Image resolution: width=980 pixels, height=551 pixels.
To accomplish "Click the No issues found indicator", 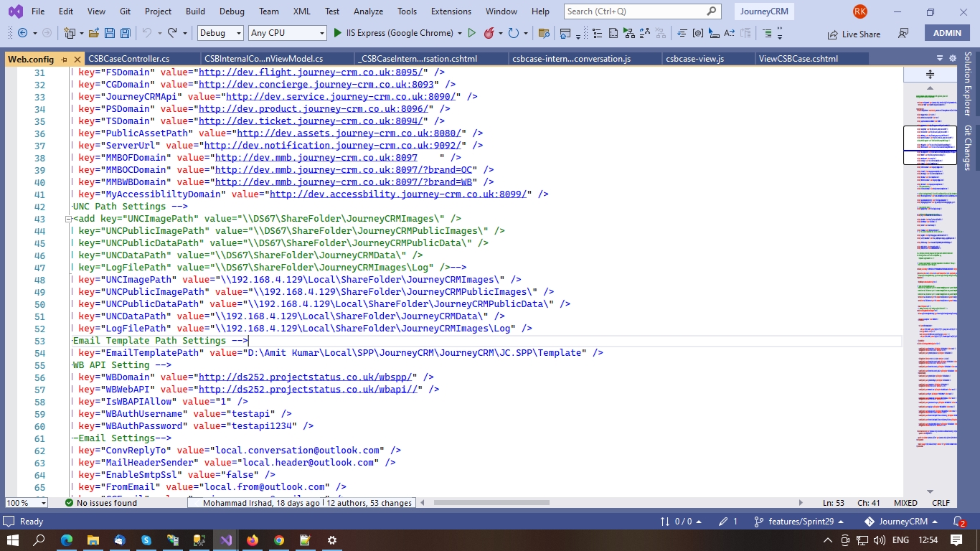I will [x=100, y=503].
